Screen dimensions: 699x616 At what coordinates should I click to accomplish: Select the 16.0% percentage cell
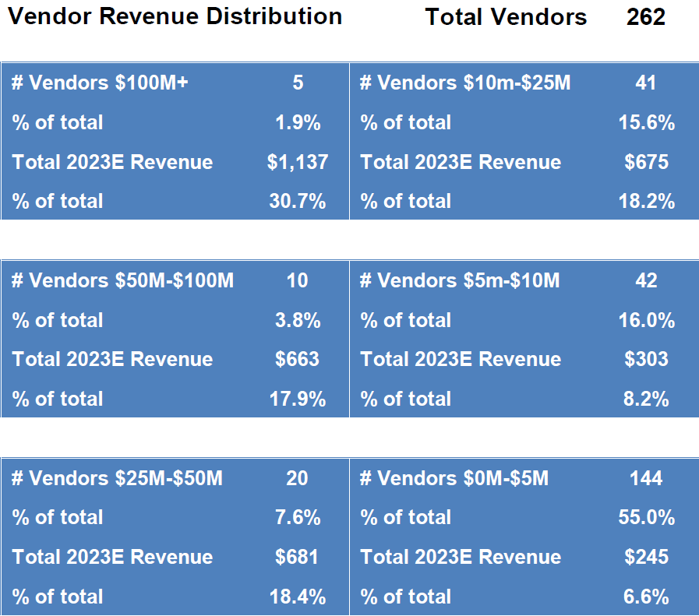point(646,320)
